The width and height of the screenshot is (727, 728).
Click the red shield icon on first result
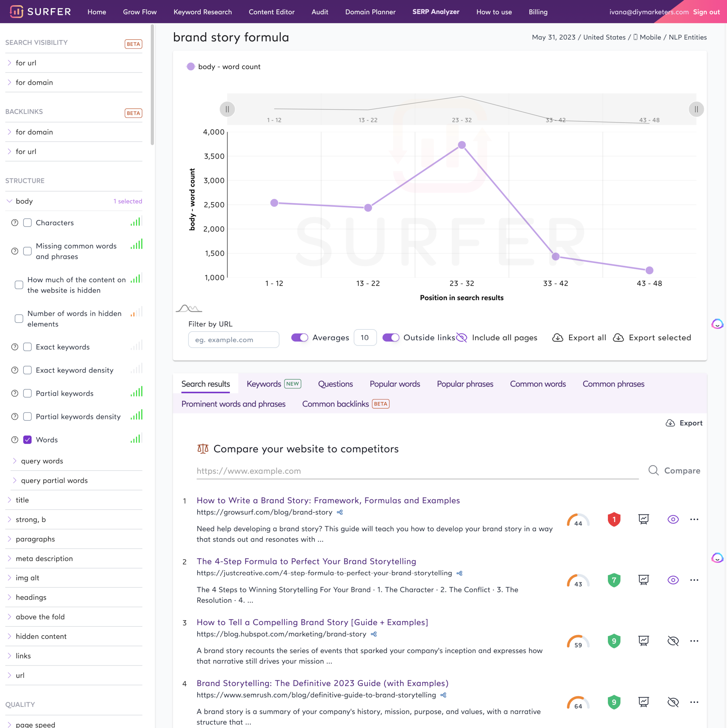613,519
